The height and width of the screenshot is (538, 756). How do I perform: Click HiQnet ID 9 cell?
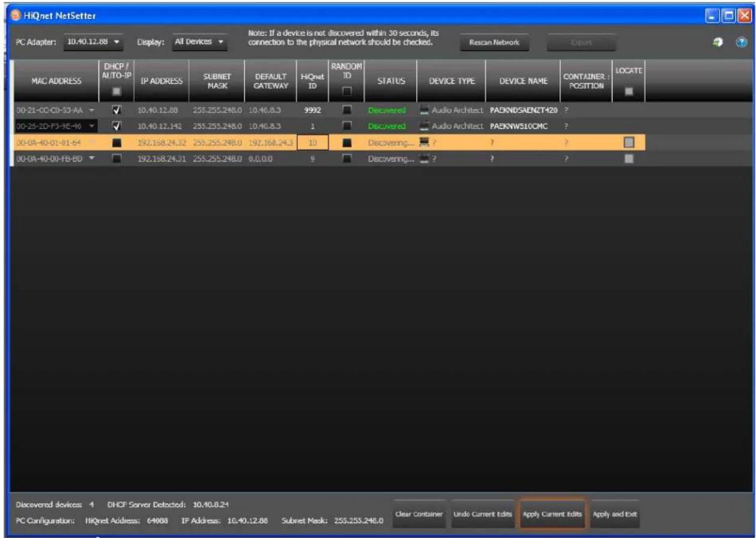point(312,159)
